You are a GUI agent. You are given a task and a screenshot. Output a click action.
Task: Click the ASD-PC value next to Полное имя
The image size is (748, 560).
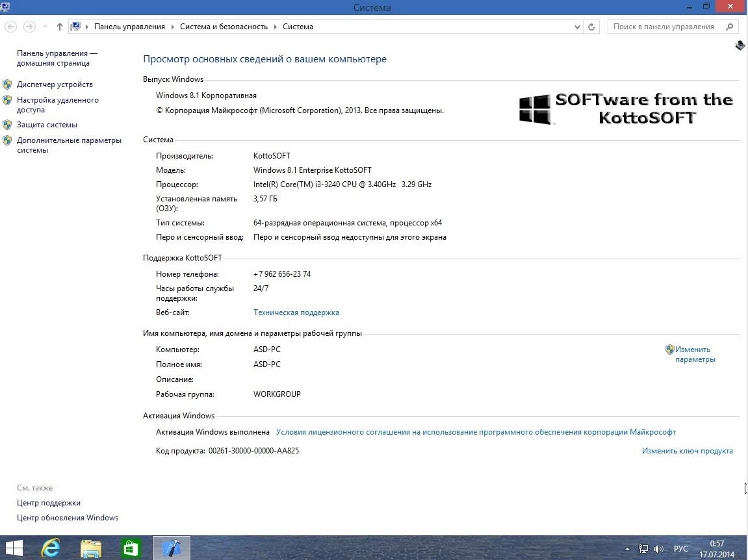click(x=267, y=364)
